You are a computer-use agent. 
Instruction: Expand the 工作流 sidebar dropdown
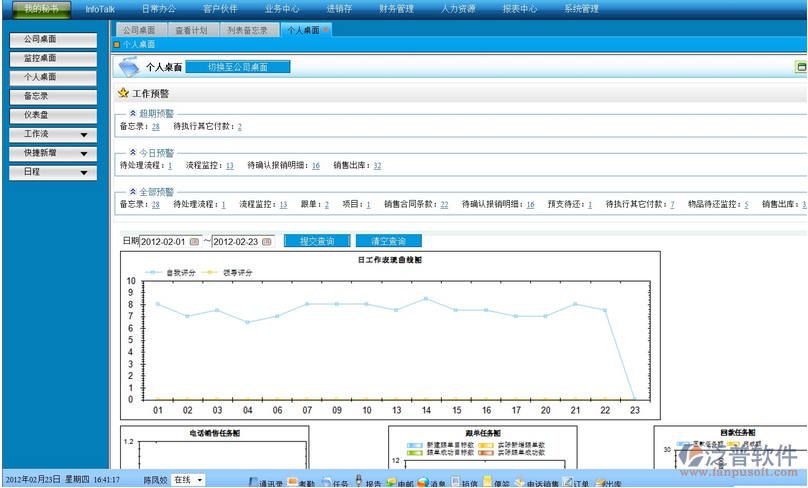click(x=83, y=134)
